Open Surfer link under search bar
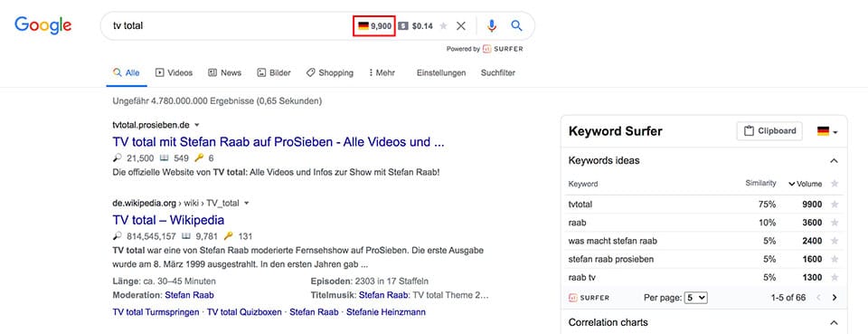868x334 pixels. coord(503,49)
